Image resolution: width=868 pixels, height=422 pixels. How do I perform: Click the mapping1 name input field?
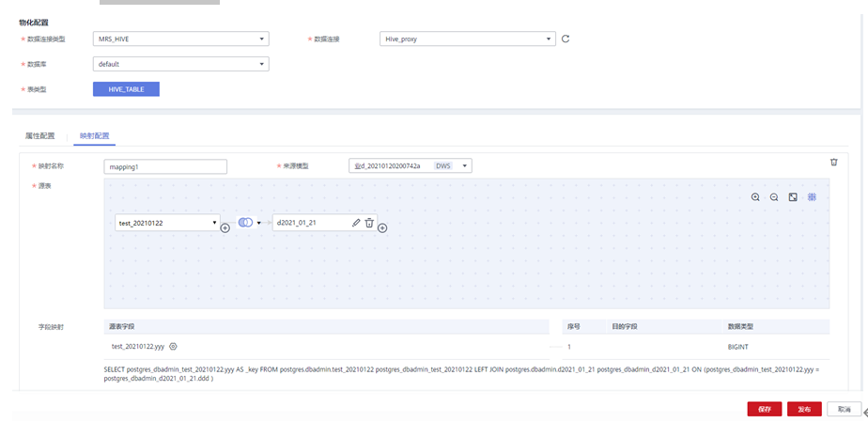click(165, 166)
